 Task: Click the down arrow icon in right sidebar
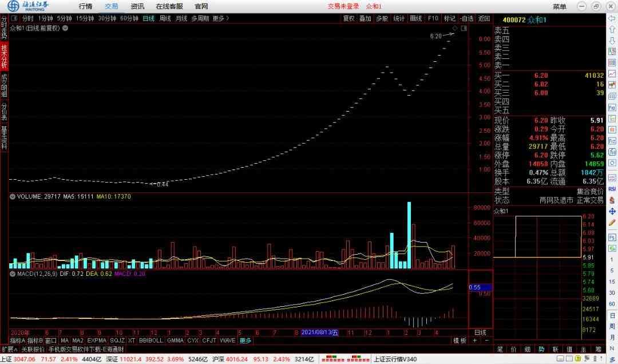pyautogui.click(x=612, y=39)
